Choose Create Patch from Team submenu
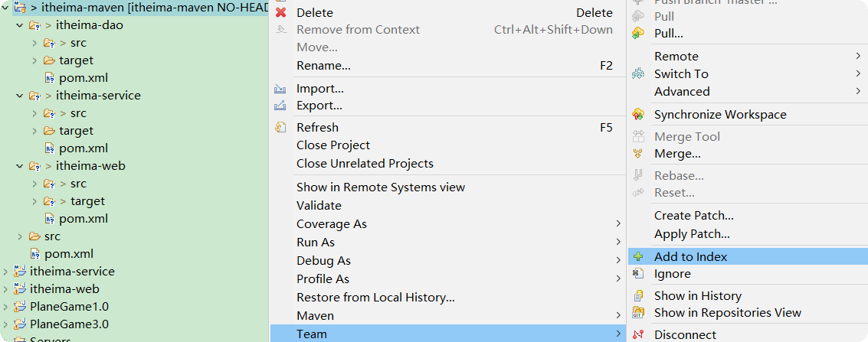Screen dimensions: 868x342 point(693,216)
